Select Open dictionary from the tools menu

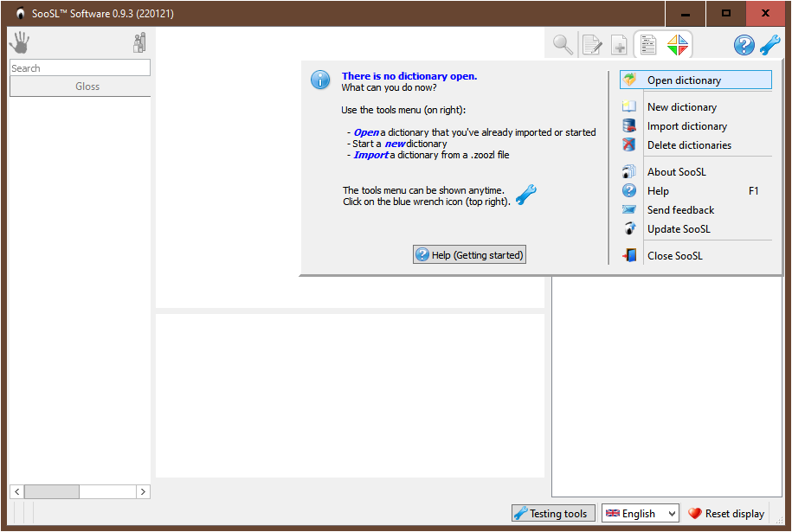pyautogui.click(x=696, y=80)
